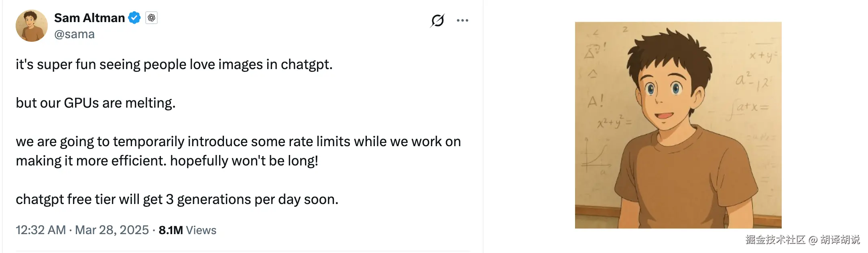
Task: Click the "temporarily introduce some rate limits" line
Action: coord(238,142)
